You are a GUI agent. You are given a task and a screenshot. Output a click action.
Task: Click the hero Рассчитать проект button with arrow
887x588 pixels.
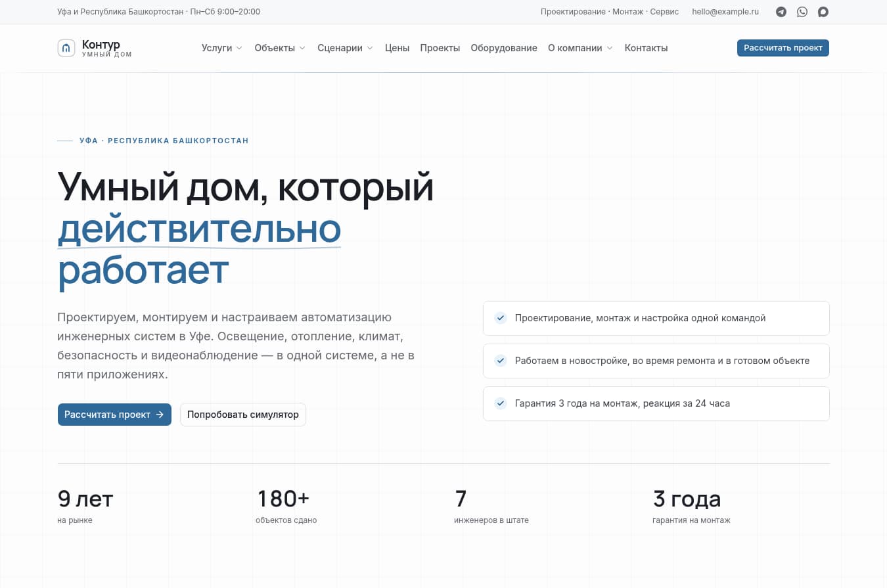[114, 415]
